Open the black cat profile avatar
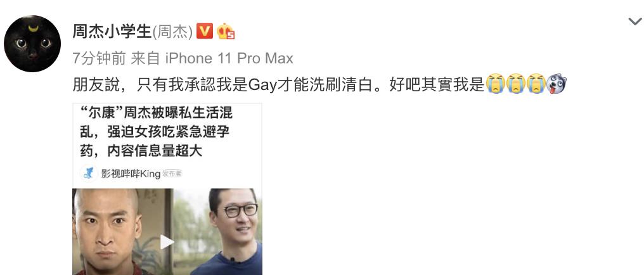644x275 pixels. tap(32, 44)
